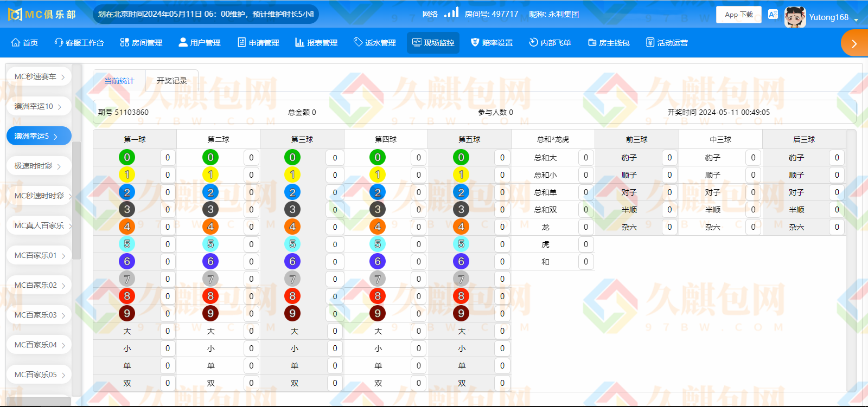Open 申请管理 menu
This screenshot has width=868, height=407.
(258, 43)
